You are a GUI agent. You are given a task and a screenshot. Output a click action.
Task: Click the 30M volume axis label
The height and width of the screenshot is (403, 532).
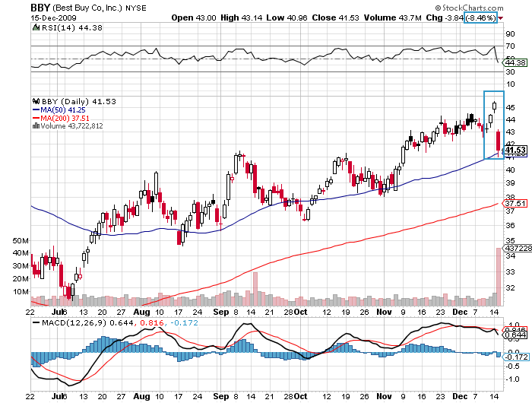(21, 266)
